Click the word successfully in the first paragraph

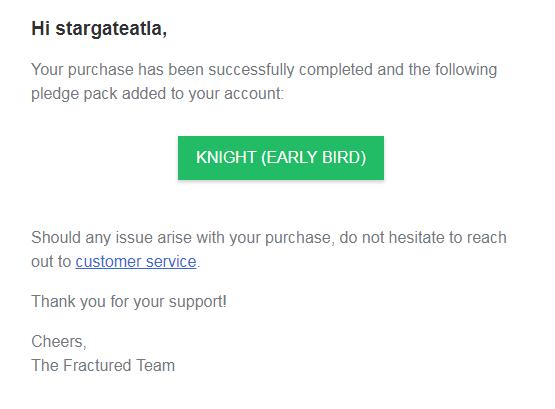click(251, 70)
